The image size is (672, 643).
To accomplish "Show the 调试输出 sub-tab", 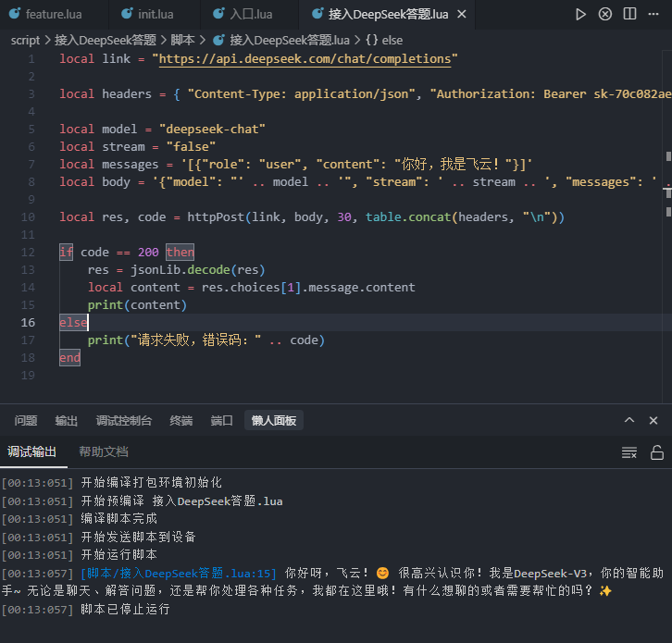I will point(32,451).
